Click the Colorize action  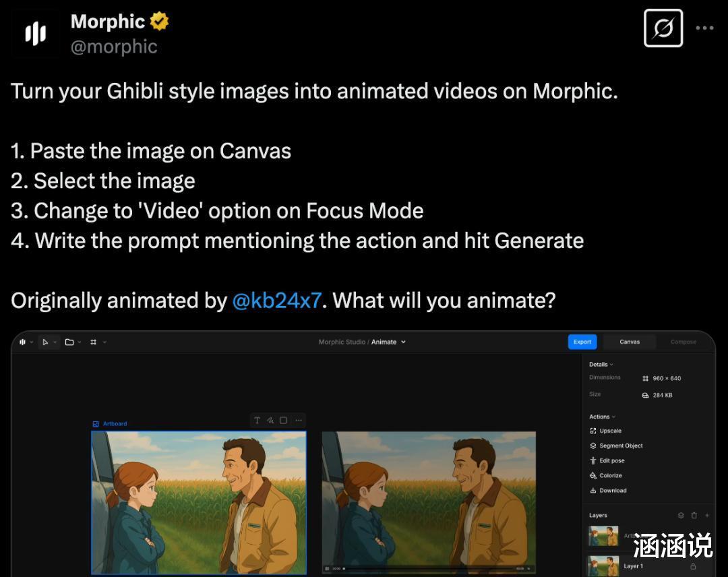click(x=606, y=475)
